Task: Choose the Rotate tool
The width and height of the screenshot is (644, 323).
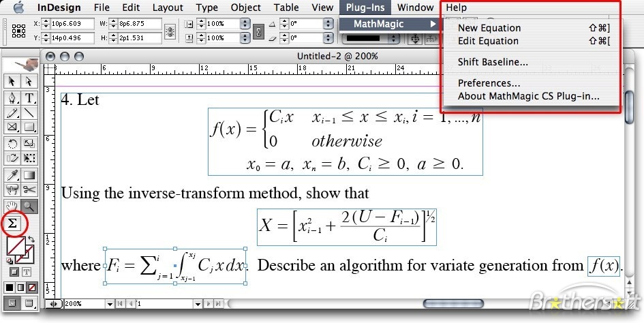Action: [12, 143]
